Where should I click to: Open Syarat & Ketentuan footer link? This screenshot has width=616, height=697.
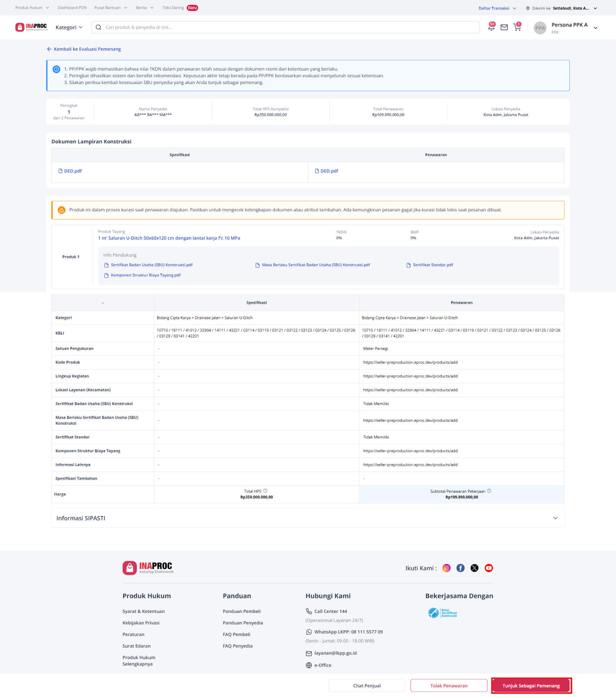coord(144,612)
